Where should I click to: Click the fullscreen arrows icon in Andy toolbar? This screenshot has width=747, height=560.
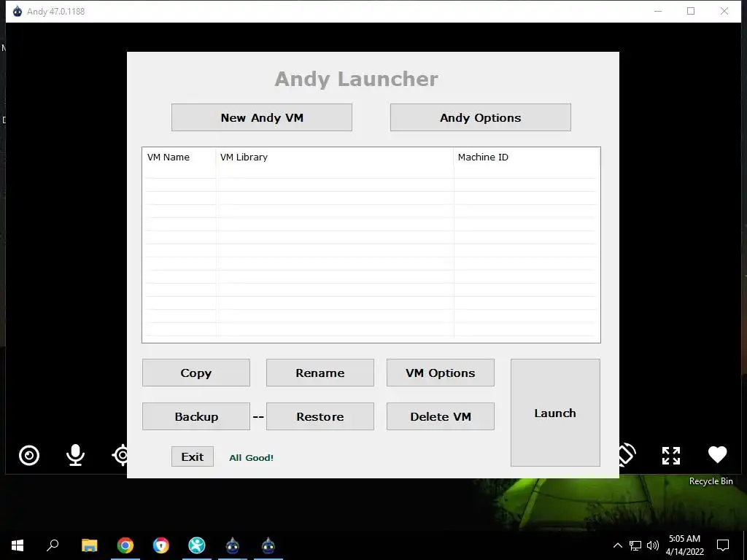pos(671,455)
